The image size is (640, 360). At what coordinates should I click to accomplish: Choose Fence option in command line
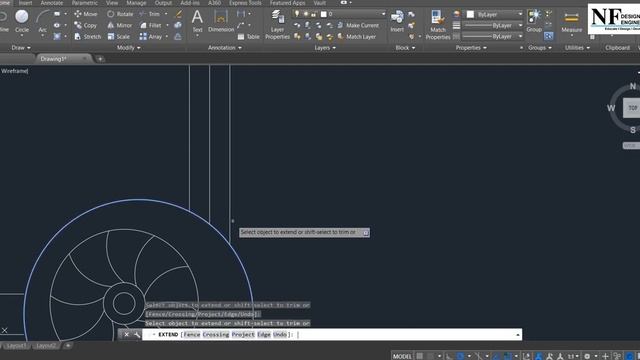coord(192,334)
